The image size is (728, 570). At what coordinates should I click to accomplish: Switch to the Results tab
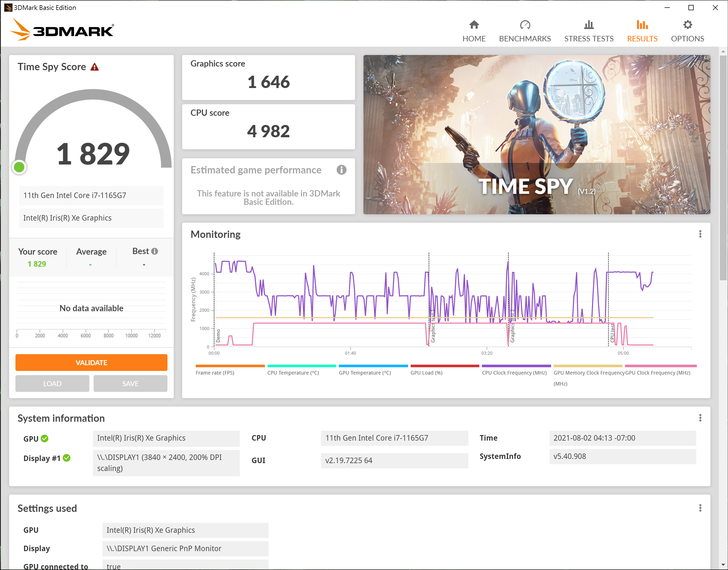[642, 31]
